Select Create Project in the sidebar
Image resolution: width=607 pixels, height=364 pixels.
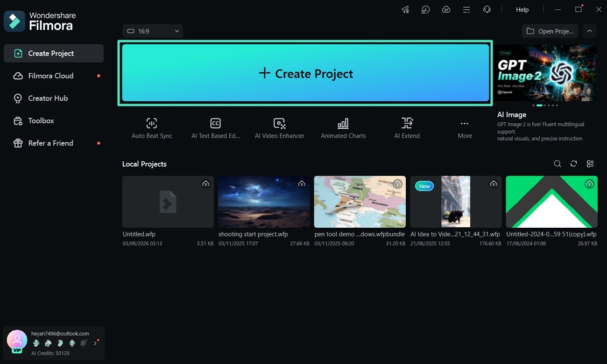pyautogui.click(x=54, y=53)
